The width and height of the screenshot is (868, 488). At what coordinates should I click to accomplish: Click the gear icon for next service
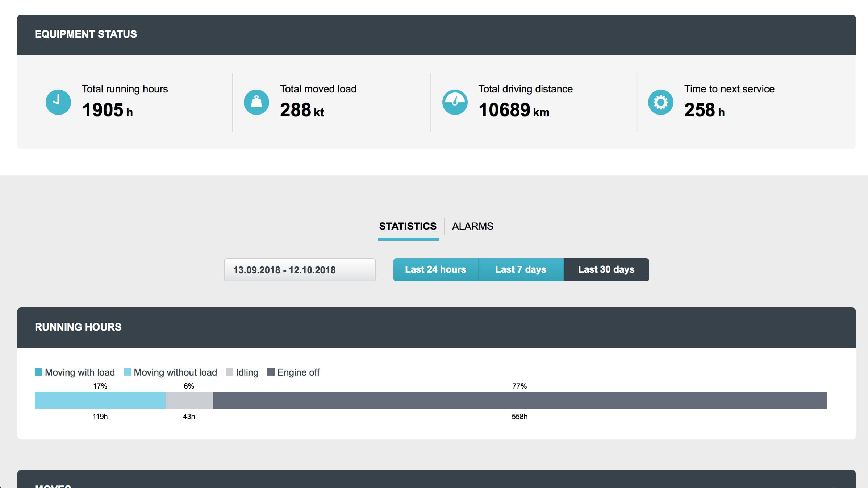(660, 102)
